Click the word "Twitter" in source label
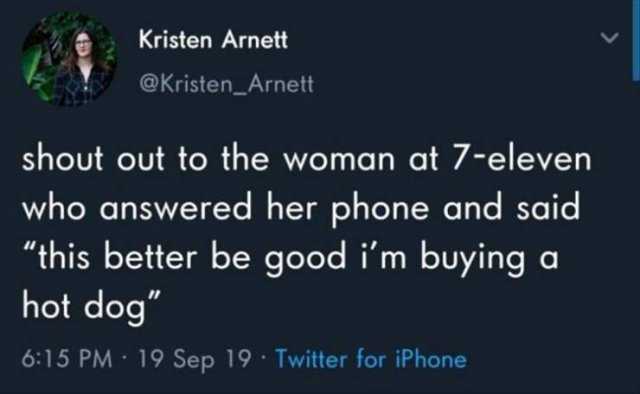 312,359
